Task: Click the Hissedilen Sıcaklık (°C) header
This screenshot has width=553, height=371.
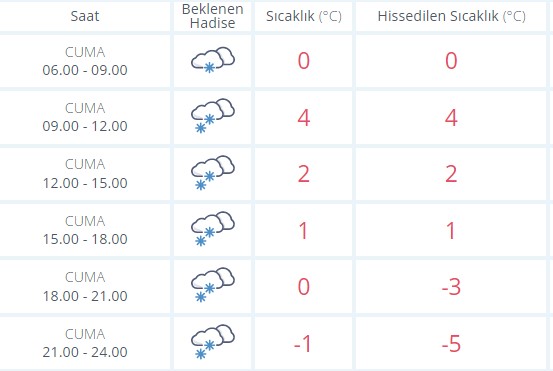Action: (x=451, y=16)
